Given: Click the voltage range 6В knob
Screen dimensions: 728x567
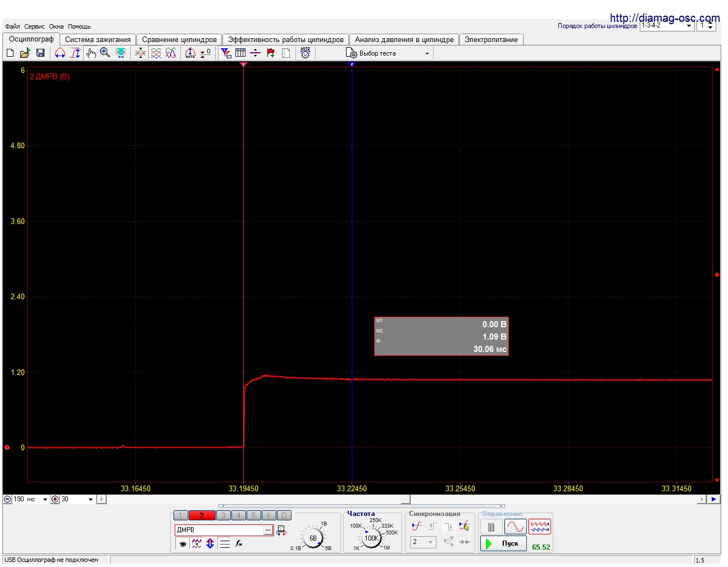Looking at the screenshot, I should (312, 537).
